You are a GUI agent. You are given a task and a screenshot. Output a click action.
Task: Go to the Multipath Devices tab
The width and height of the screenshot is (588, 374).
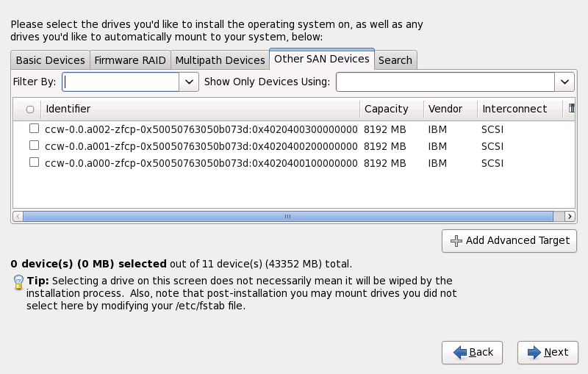pos(220,60)
